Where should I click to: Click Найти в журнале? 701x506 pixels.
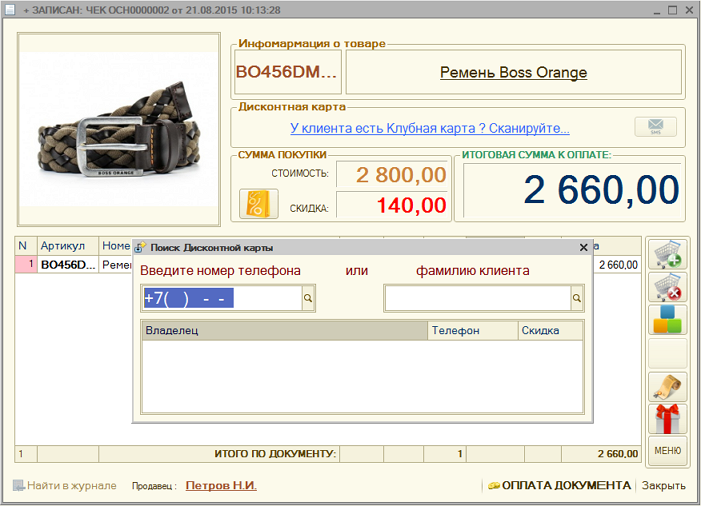(65, 485)
